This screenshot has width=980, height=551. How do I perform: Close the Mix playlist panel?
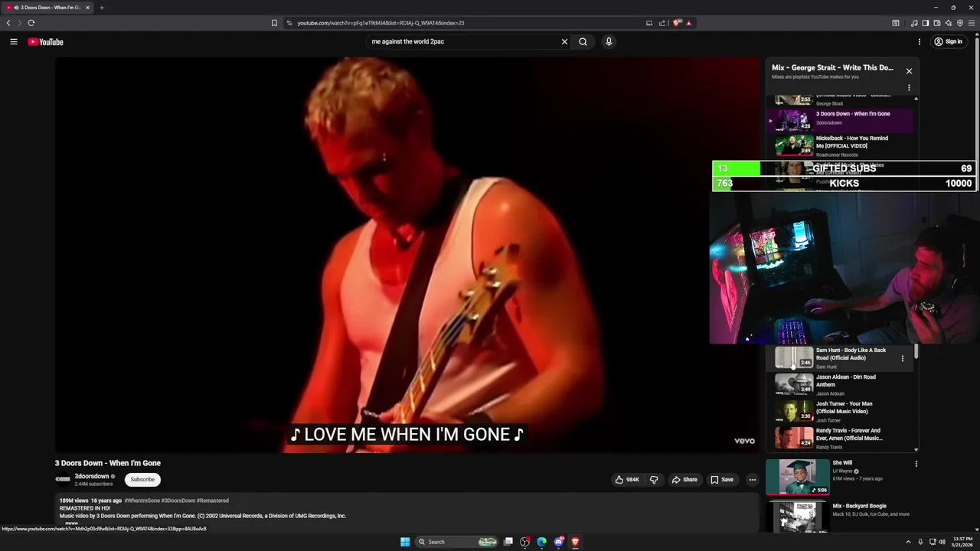909,71
